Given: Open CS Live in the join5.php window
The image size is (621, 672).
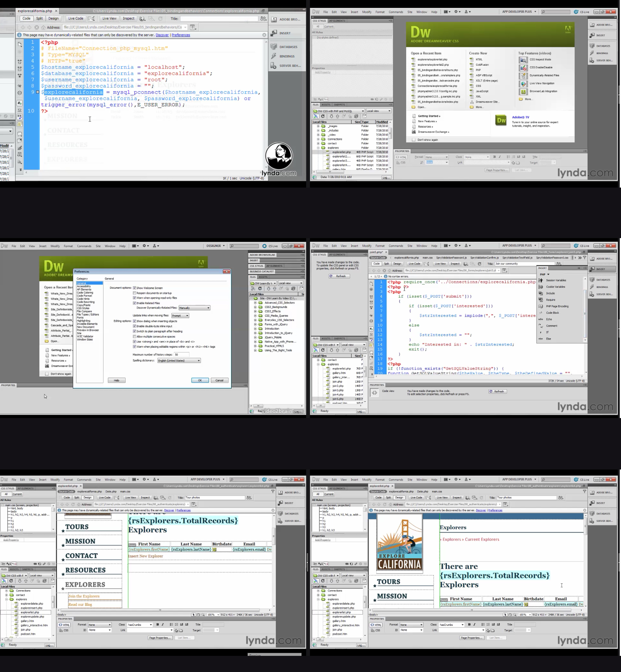Looking at the screenshot, I should click(x=581, y=245).
